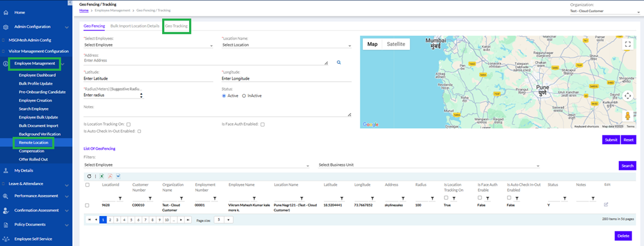
Task: Click the address search magnifier icon
Action: click(338, 61)
